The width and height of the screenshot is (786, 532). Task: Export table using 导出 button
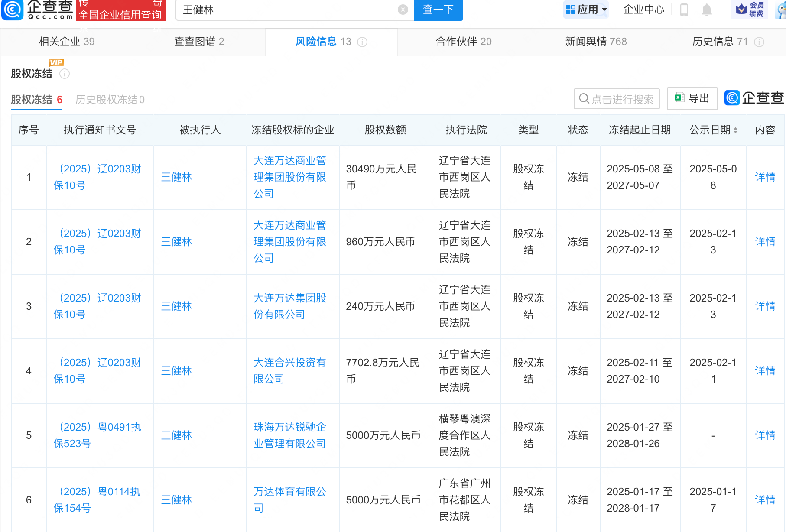692,98
